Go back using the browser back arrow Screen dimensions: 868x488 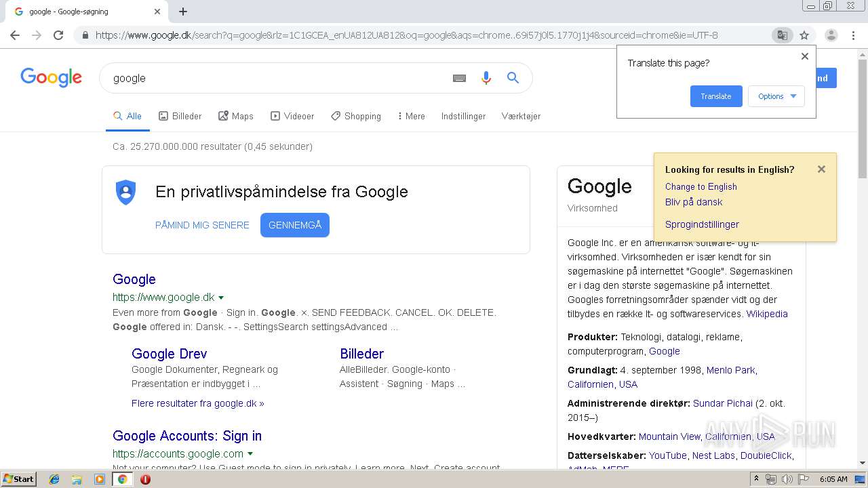[x=15, y=35]
